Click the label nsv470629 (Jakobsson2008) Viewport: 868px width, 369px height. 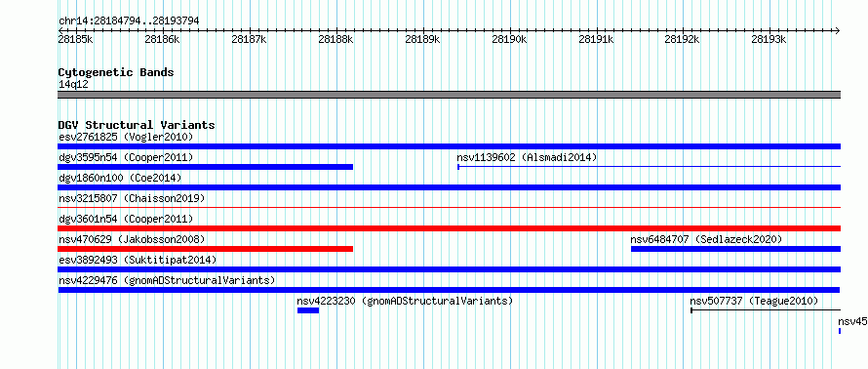point(132,239)
